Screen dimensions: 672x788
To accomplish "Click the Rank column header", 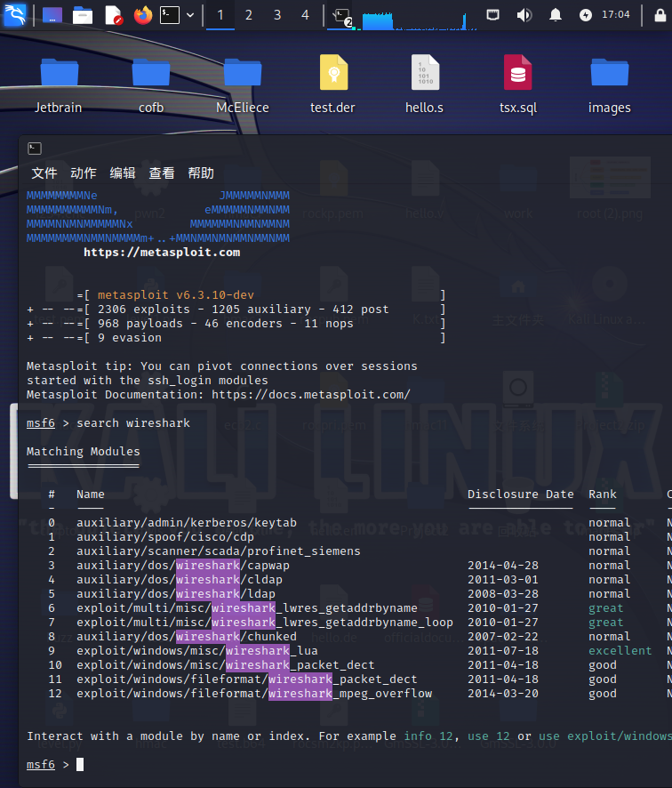I will [602, 495].
